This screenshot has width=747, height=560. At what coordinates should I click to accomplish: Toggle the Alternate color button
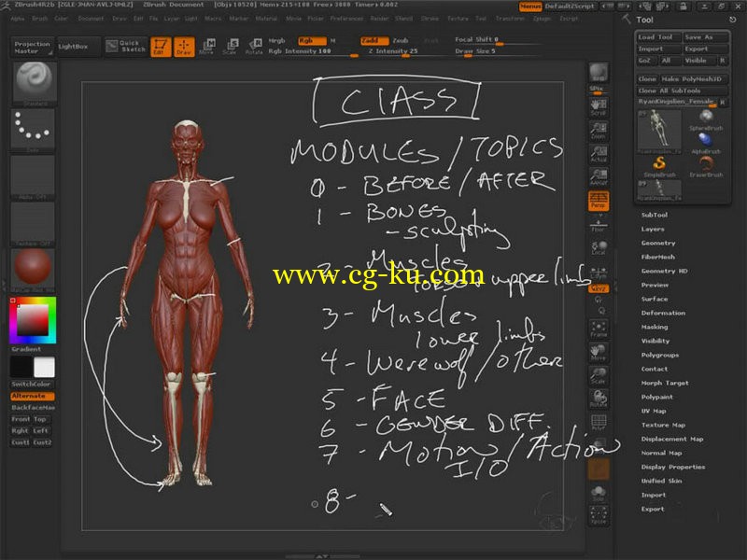coord(33,396)
